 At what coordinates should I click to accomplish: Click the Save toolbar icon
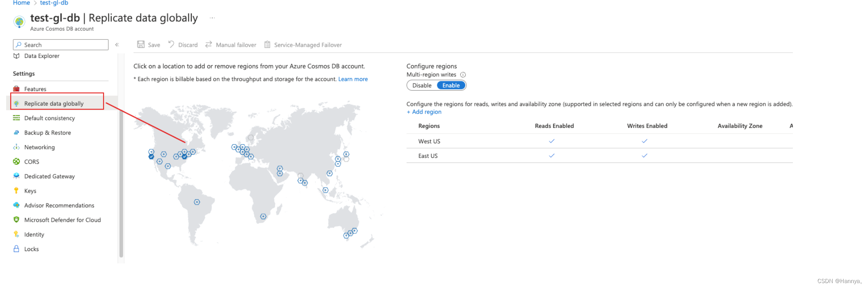click(141, 44)
